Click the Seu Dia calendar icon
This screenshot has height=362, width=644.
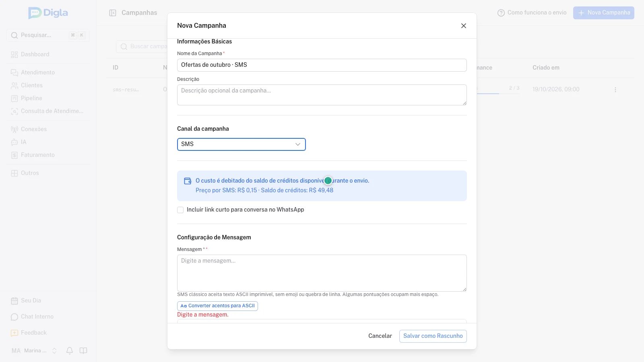point(14,301)
